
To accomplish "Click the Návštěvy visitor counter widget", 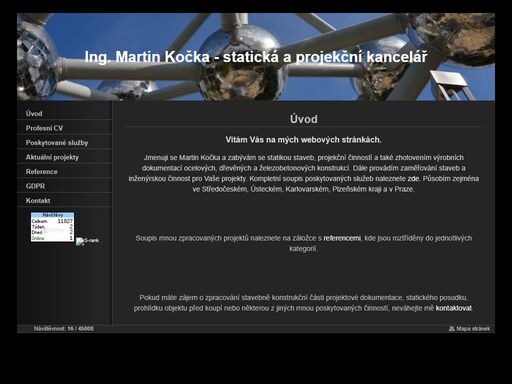I will coord(53,227).
